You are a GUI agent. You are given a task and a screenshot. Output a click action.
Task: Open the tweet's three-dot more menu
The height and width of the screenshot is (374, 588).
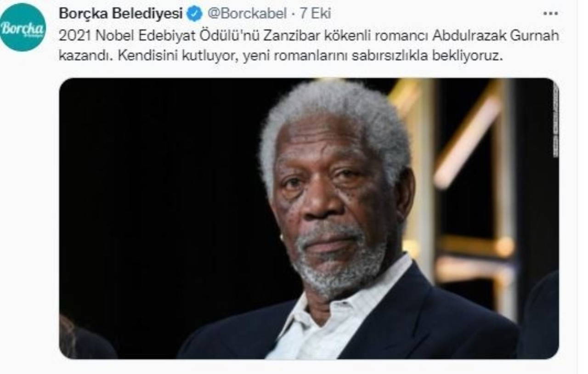[550, 13]
